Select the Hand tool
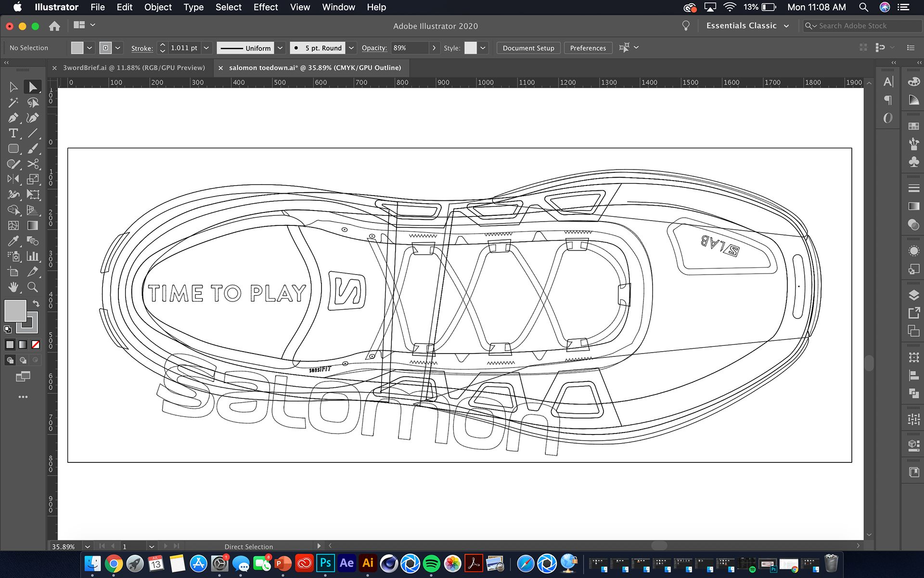The height and width of the screenshot is (578, 924). (13, 287)
